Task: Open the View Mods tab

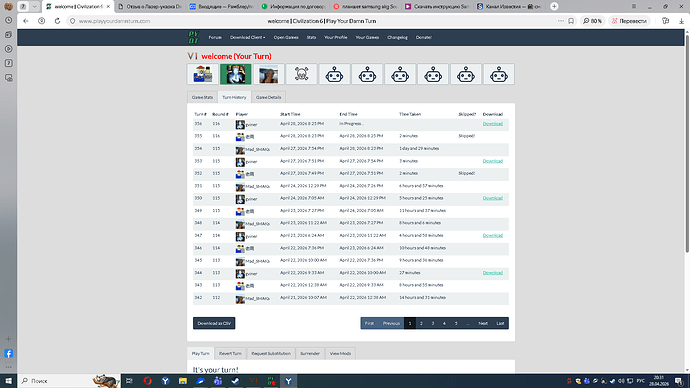Action: click(x=341, y=353)
